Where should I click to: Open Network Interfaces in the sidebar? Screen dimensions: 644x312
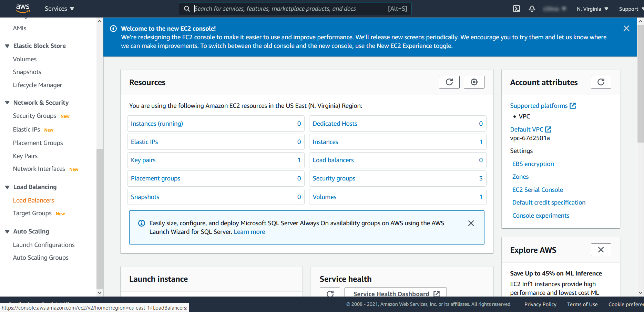[39, 169]
